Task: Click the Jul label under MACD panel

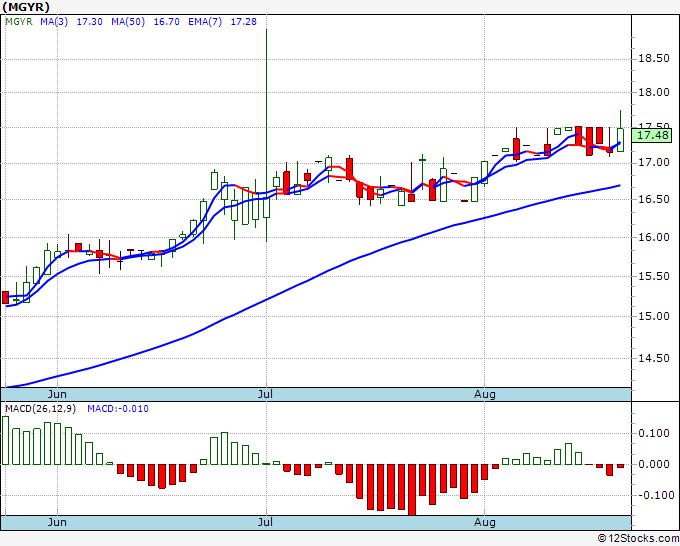Action: (265, 522)
